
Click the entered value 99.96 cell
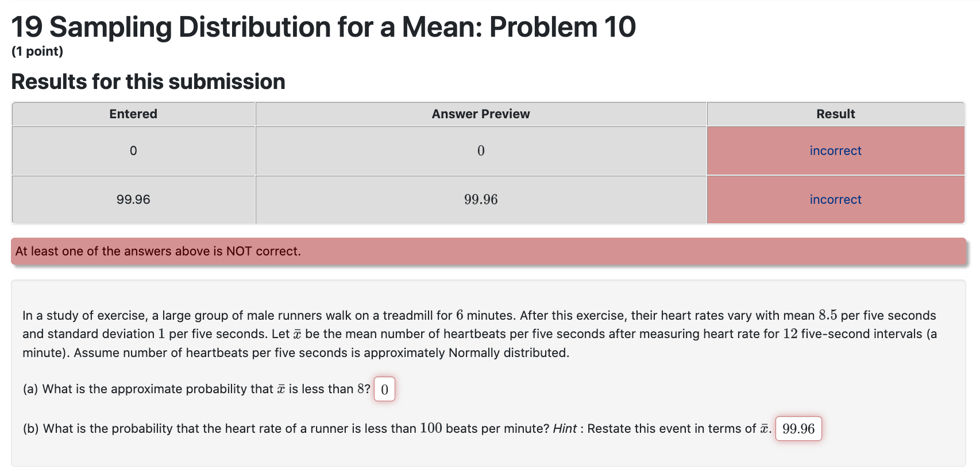pyautogui.click(x=133, y=199)
